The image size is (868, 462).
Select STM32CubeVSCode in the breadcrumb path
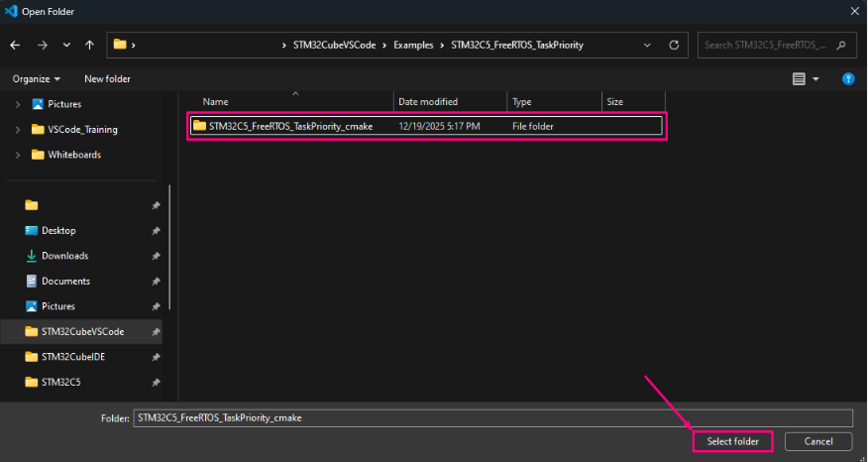(334, 46)
